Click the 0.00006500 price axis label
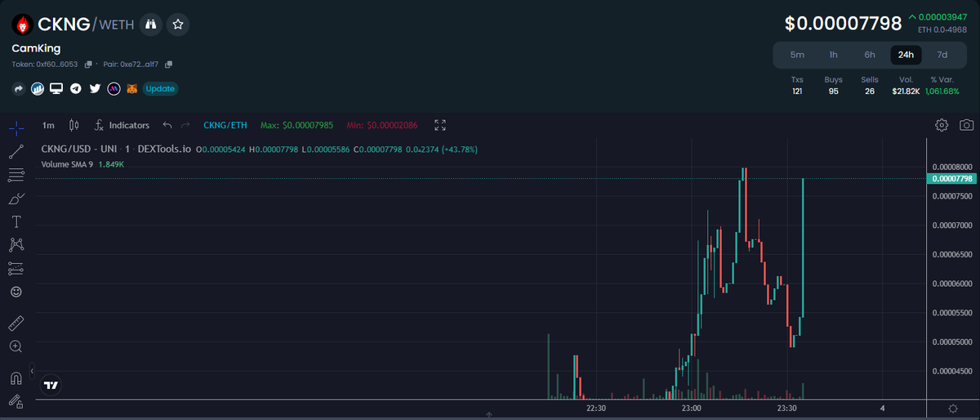 coord(951,254)
